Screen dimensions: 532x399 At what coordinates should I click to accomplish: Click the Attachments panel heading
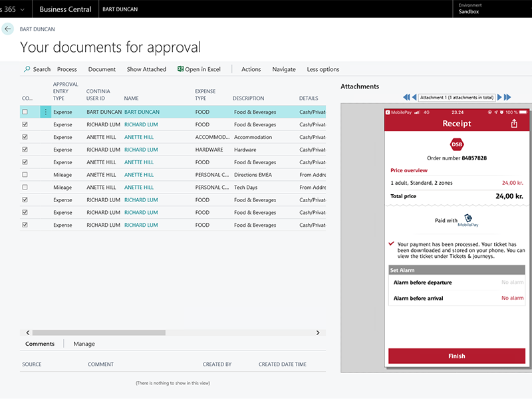360,86
